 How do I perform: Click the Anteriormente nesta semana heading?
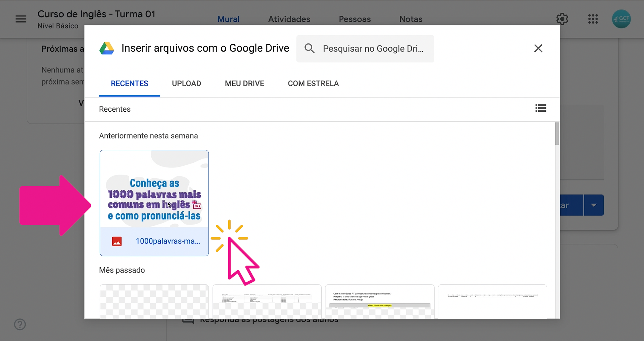pyautogui.click(x=148, y=136)
